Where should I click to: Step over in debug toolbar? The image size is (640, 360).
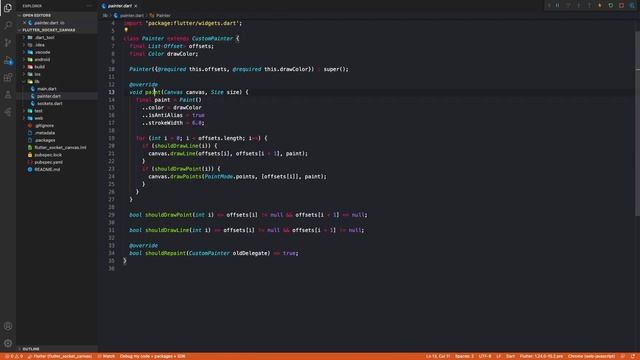click(568, 5)
